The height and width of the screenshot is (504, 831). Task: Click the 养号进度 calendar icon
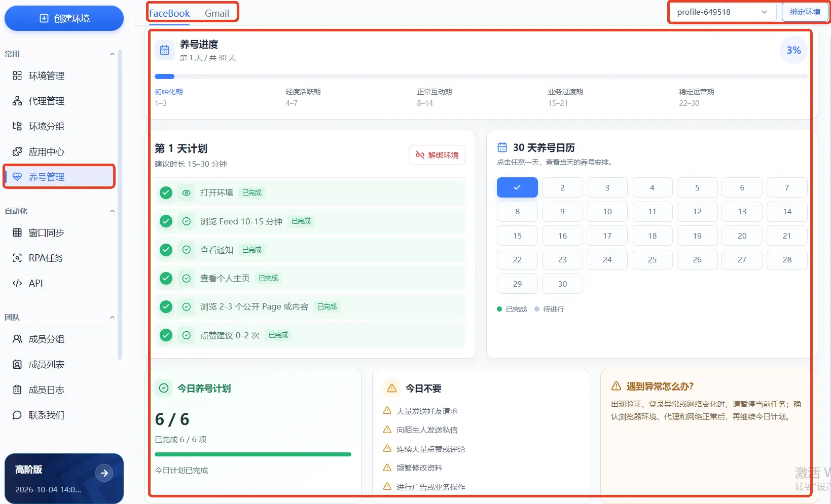pos(165,50)
